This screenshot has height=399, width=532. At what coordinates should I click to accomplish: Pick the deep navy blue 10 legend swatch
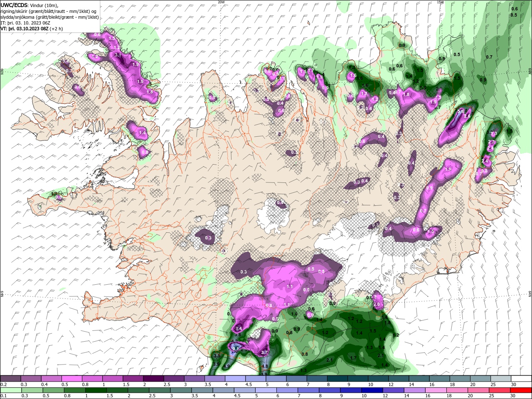(x=372, y=390)
